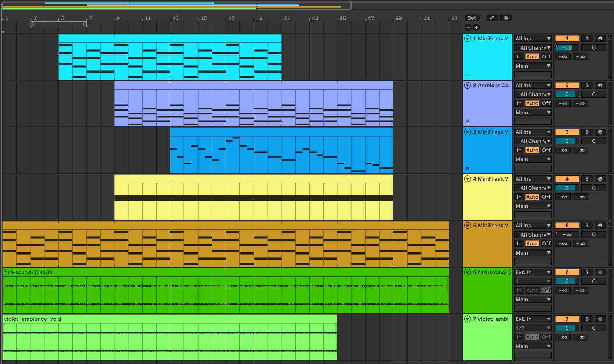Fold the 7 violet_ambi track
Viewport: 614px width, 364px height.
467,319
